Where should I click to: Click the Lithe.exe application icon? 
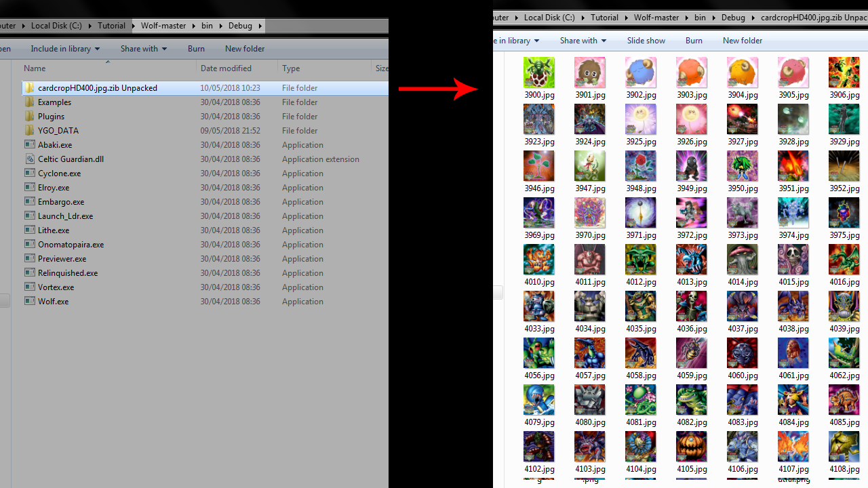[29, 230]
